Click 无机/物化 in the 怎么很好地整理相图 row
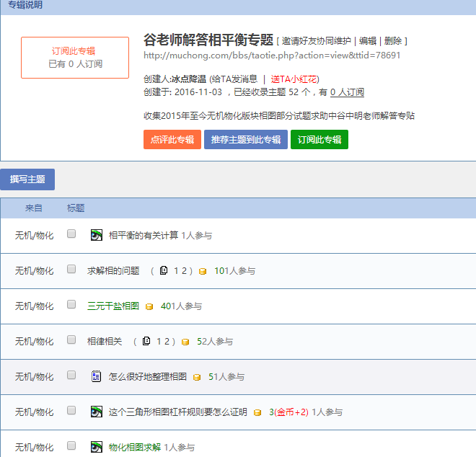This screenshot has width=476, height=457. tap(35, 376)
